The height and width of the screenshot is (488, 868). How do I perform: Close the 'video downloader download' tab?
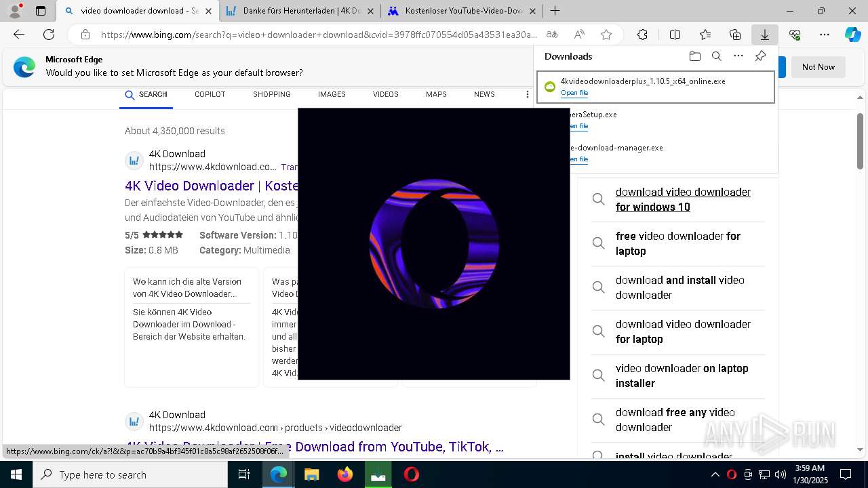208,11
